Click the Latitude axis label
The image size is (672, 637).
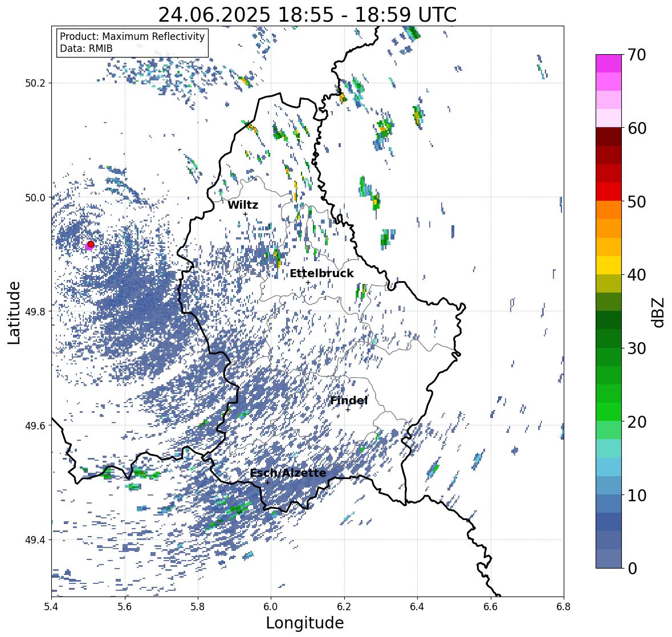[x=14, y=313]
